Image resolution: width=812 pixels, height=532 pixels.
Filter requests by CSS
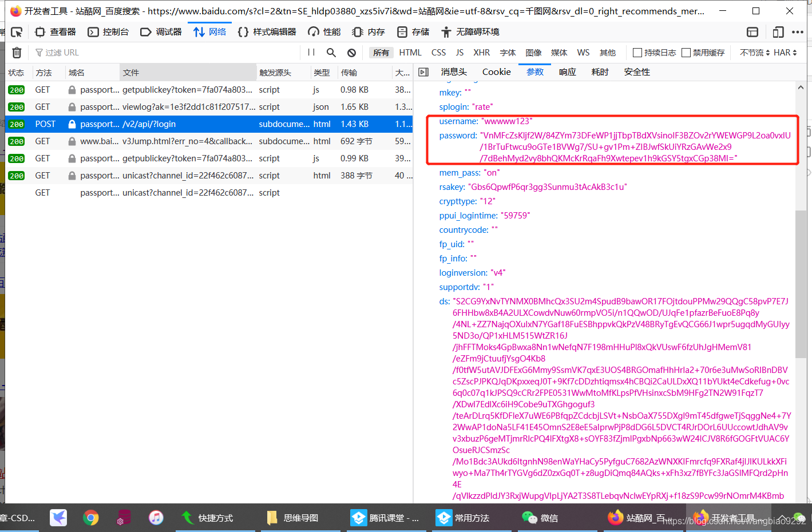439,53
